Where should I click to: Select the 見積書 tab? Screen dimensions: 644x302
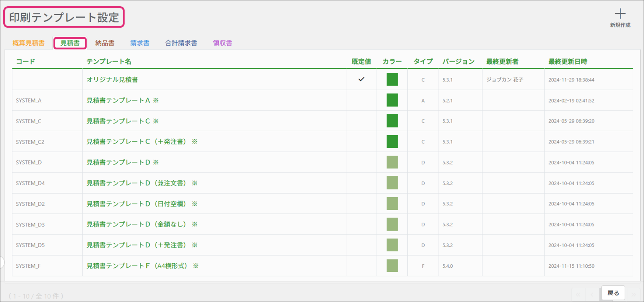pyautogui.click(x=70, y=43)
